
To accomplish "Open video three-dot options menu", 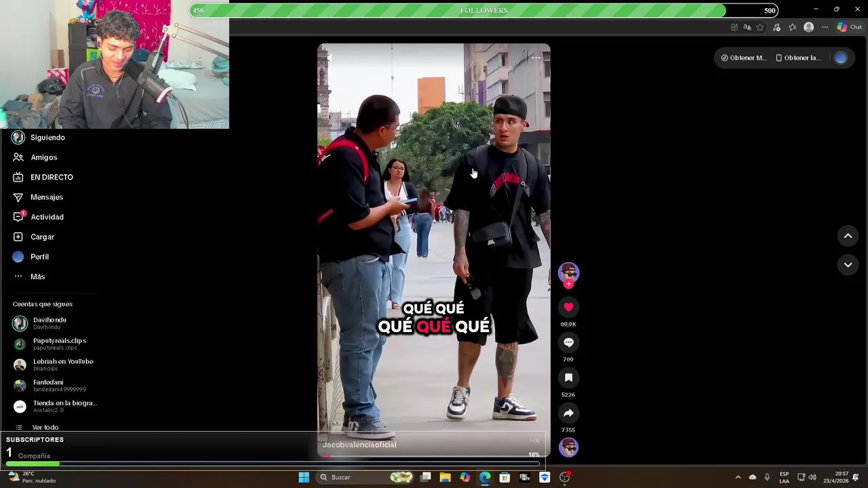I will pyautogui.click(x=536, y=58).
